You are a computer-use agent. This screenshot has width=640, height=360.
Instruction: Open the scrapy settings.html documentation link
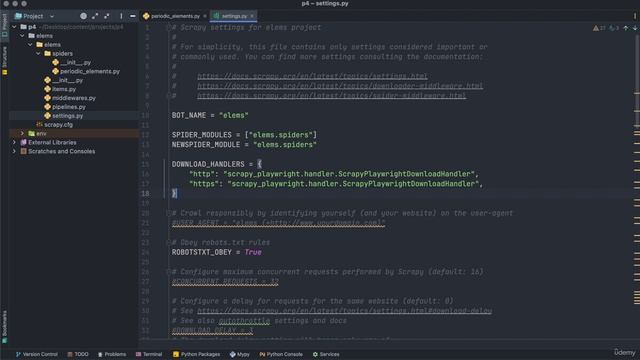(x=312, y=76)
